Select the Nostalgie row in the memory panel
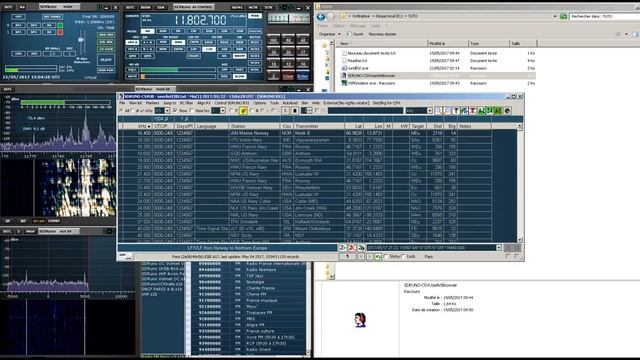 tap(249, 282)
